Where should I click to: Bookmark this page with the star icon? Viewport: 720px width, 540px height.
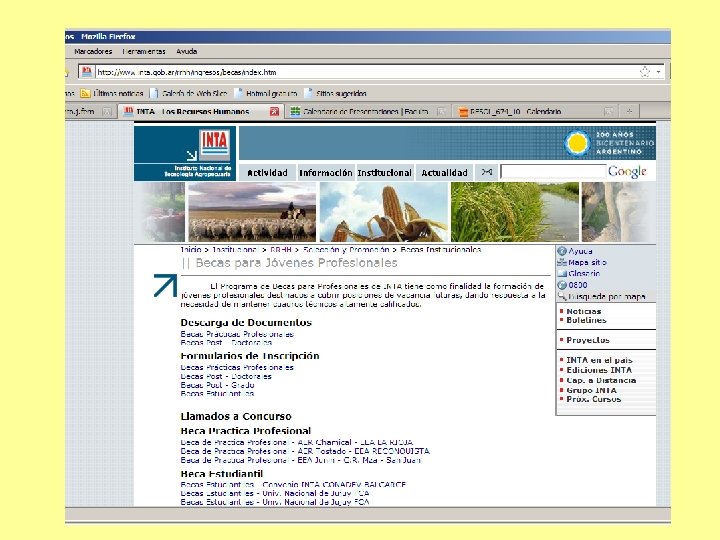coord(645,72)
